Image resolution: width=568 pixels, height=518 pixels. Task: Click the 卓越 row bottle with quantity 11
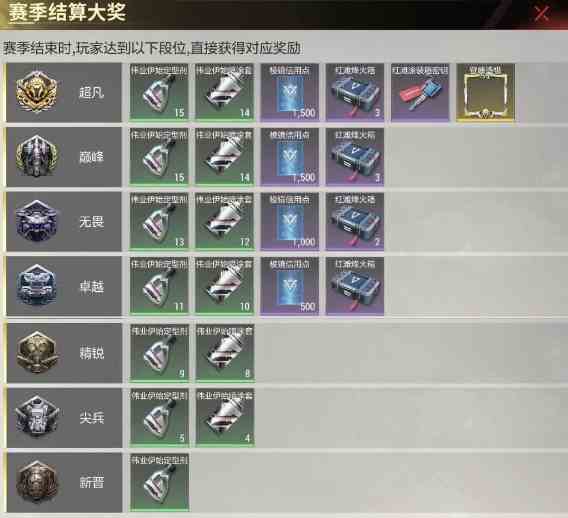159,286
